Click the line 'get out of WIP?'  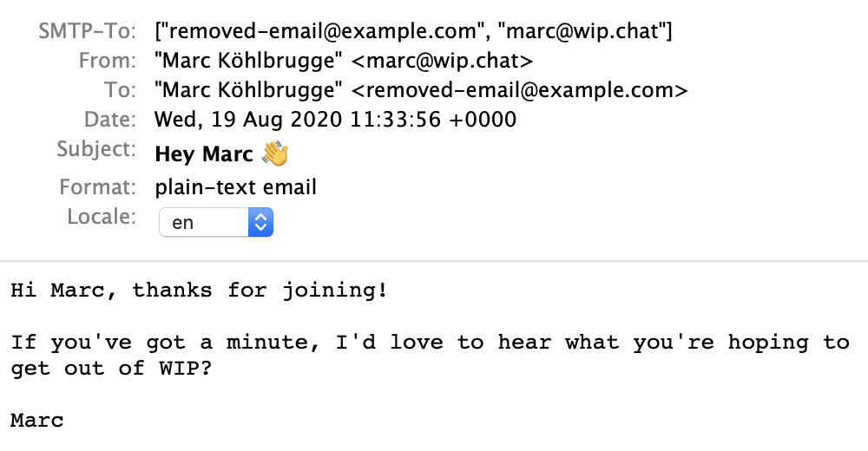111,369
